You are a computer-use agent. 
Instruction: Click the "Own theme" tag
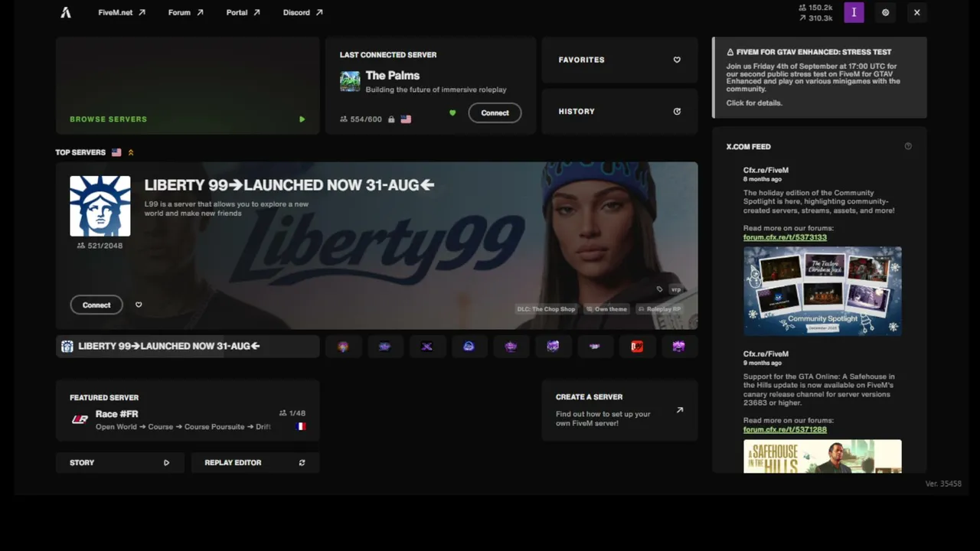606,309
